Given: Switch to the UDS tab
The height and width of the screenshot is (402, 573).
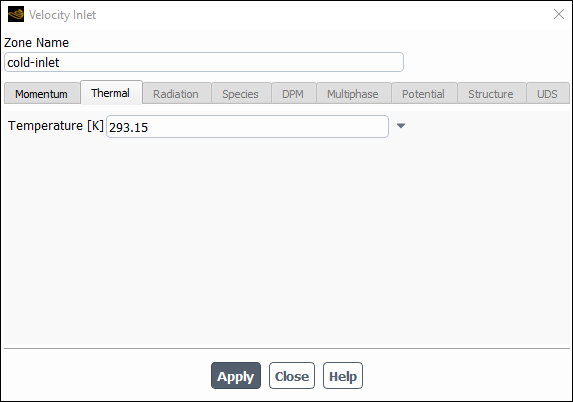Looking at the screenshot, I should coord(547,94).
